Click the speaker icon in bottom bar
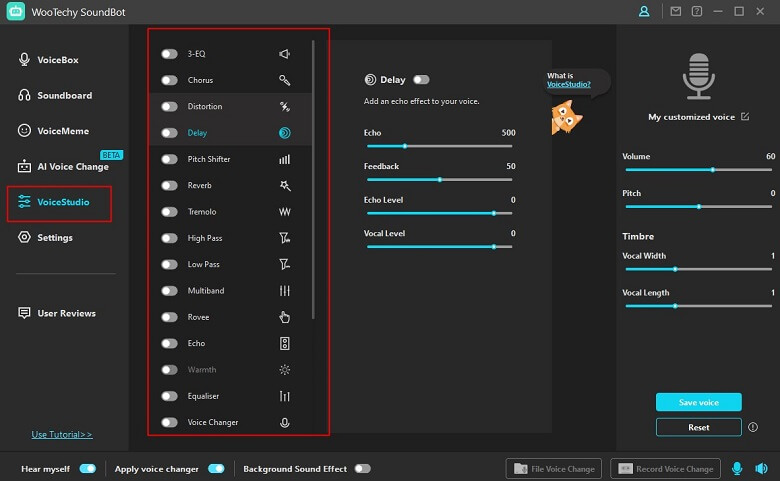Viewport: 780px width, 481px height. [x=759, y=468]
